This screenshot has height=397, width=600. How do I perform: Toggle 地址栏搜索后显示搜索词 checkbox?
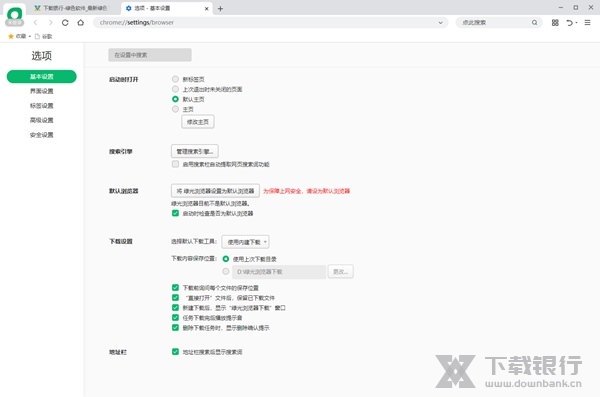pyautogui.click(x=175, y=351)
